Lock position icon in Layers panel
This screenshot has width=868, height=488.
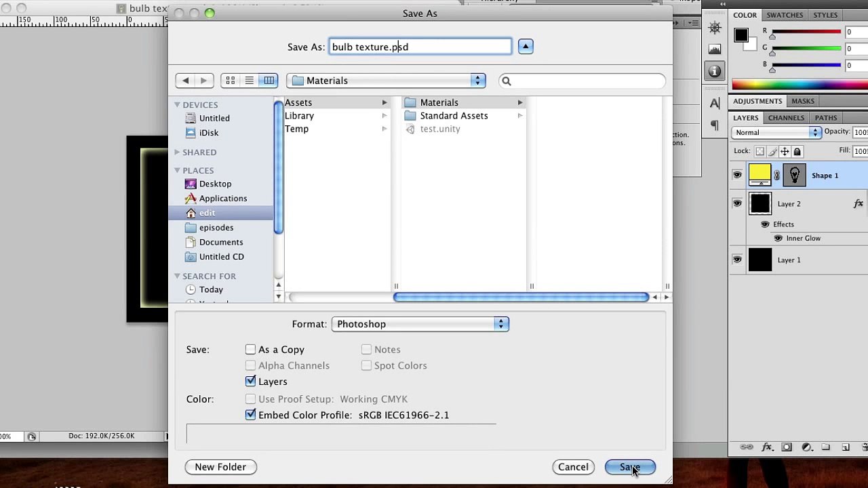point(785,152)
